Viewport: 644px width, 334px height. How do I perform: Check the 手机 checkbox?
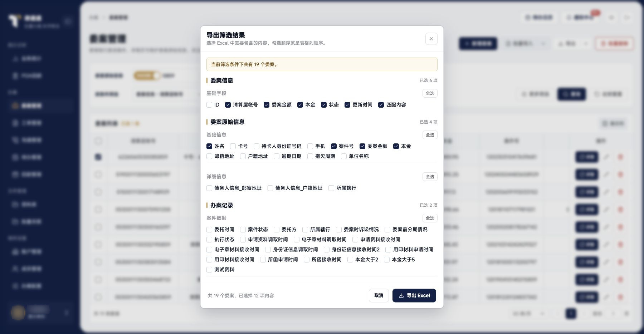click(x=310, y=146)
